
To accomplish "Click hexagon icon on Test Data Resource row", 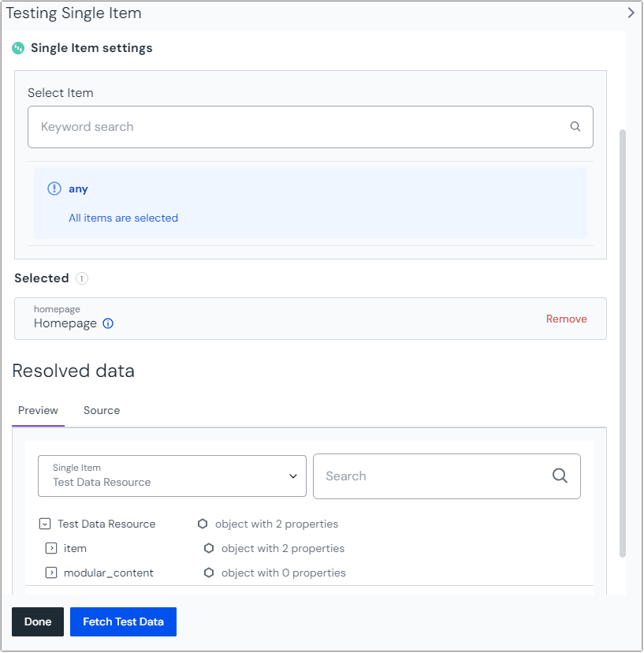I will [203, 524].
